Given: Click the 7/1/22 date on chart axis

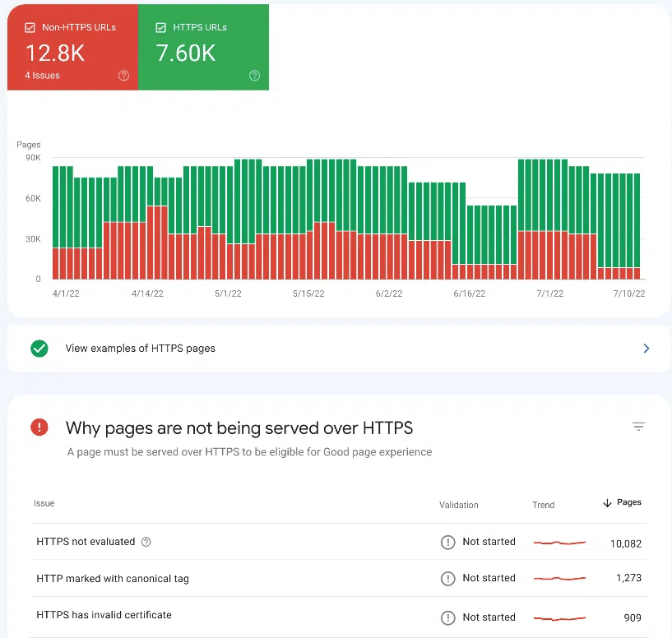Looking at the screenshot, I should [x=550, y=294].
